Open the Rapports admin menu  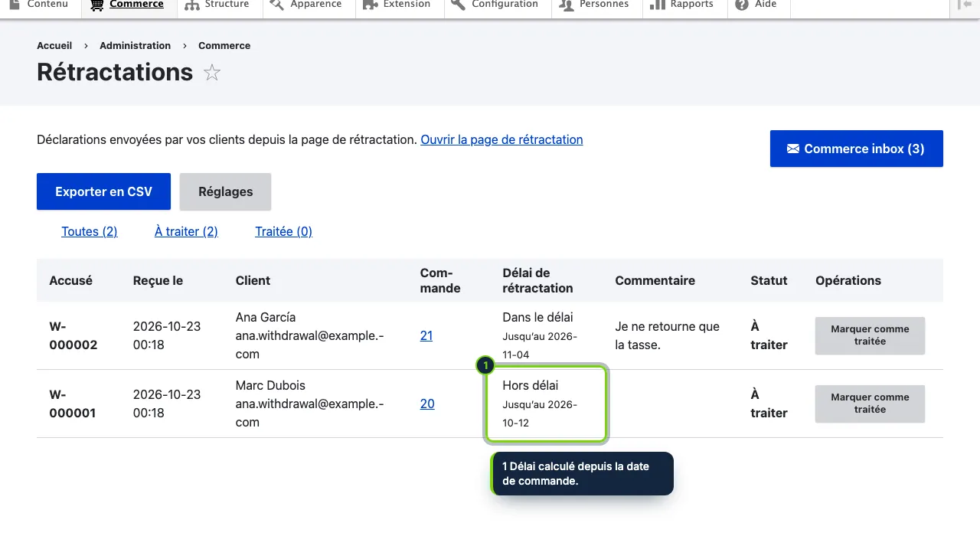click(x=683, y=5)
